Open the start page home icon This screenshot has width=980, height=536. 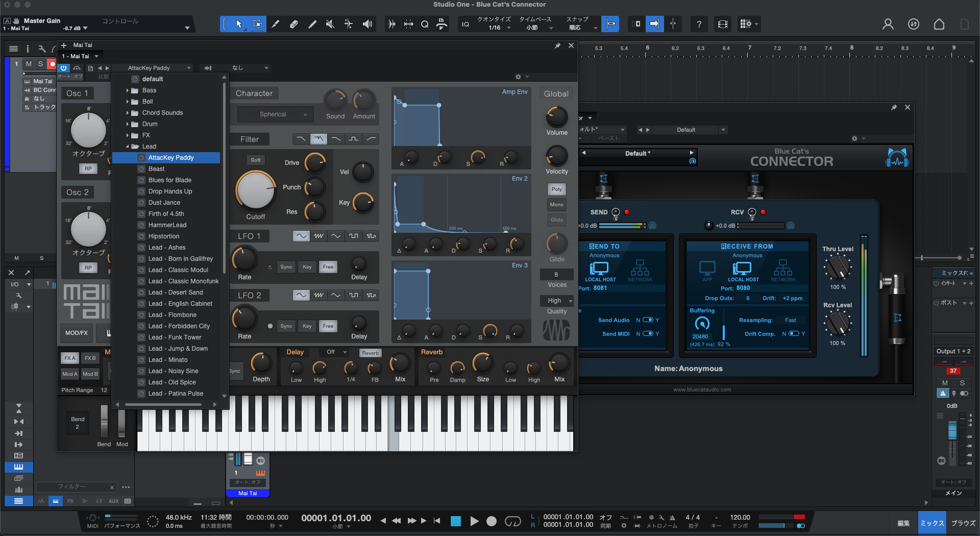(939, 24)
